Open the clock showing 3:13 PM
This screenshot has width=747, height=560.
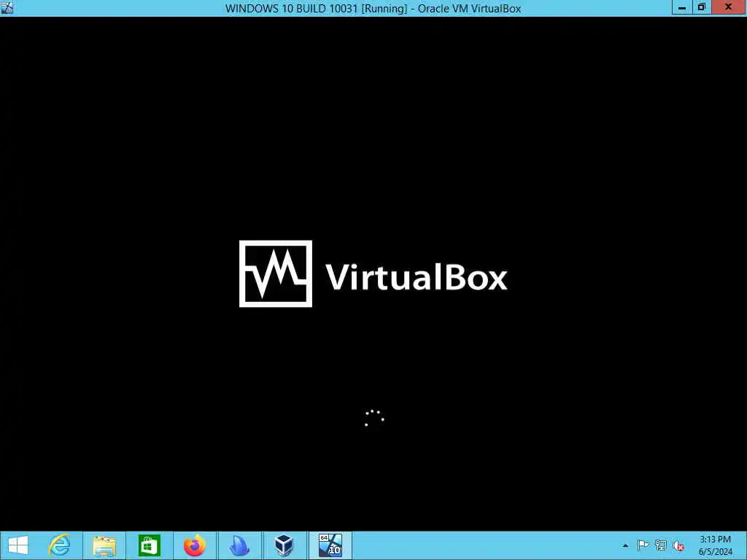pos(715,545)
